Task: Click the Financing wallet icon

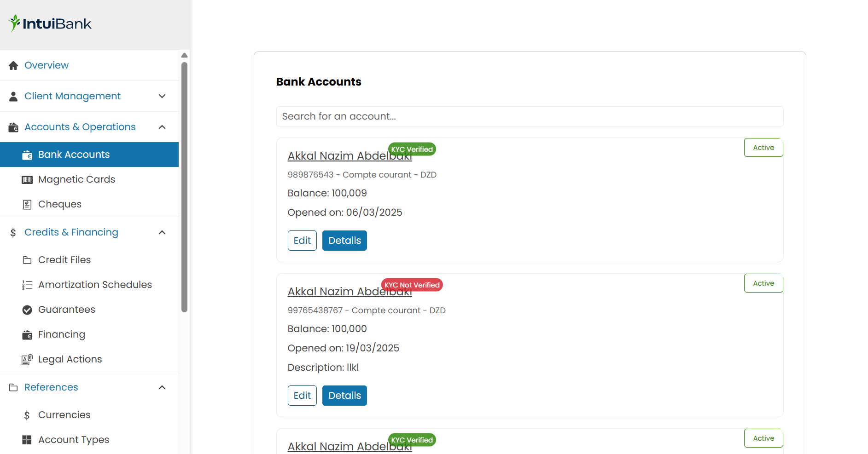Action: click(27, 334)
